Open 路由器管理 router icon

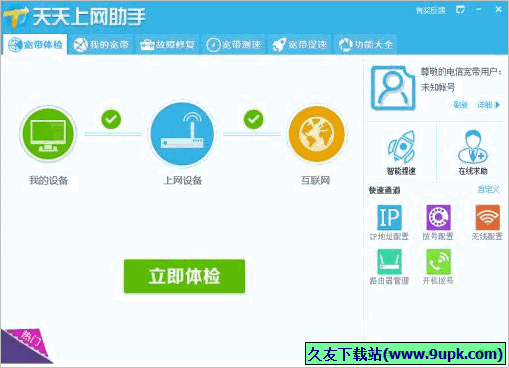[x=389, y=262]
